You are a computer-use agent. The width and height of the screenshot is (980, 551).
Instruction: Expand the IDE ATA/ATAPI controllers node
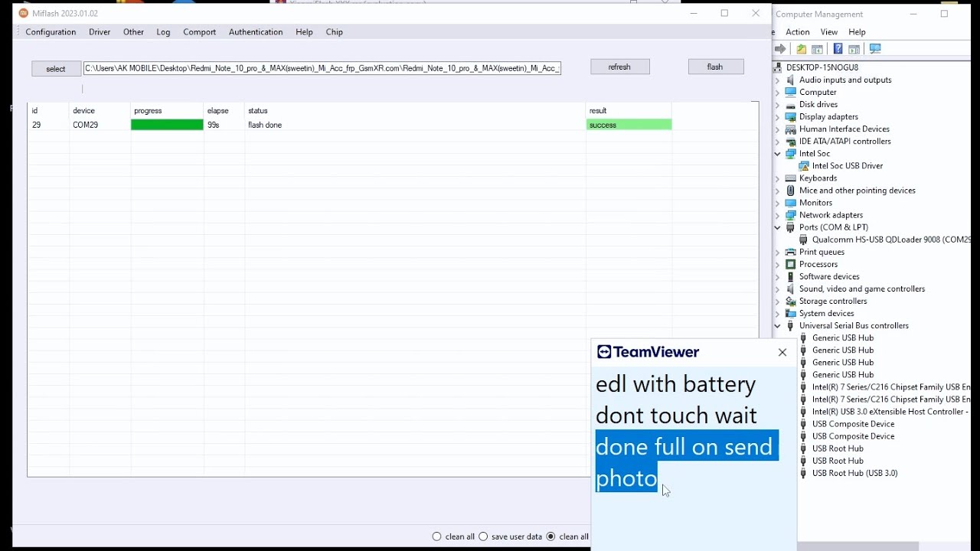[x=778, y=141]
